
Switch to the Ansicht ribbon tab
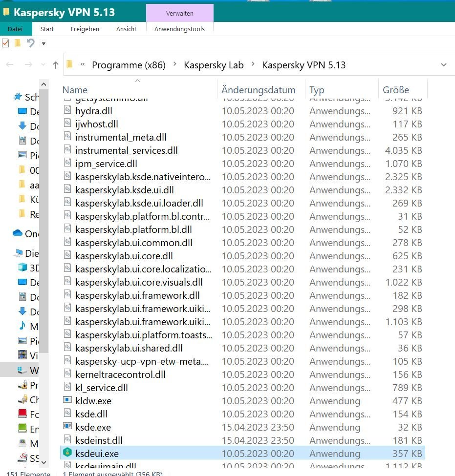pos(126,29)
